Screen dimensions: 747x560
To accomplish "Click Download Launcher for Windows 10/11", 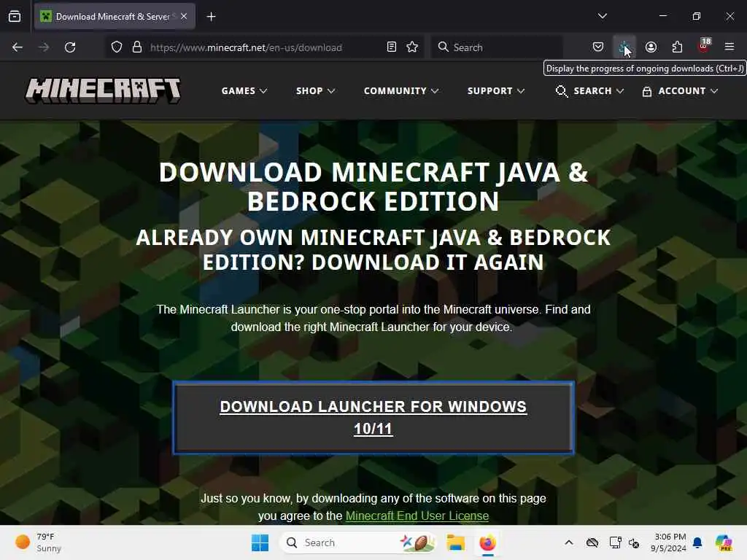I will (x=373, y=418).
